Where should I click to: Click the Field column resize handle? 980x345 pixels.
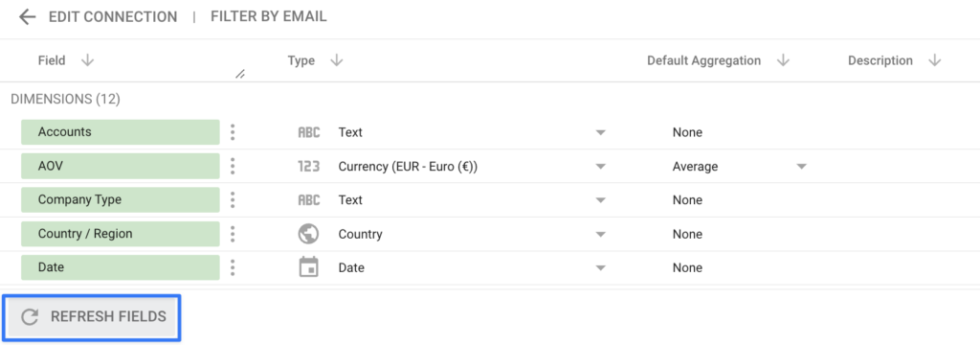pos(239,75)
